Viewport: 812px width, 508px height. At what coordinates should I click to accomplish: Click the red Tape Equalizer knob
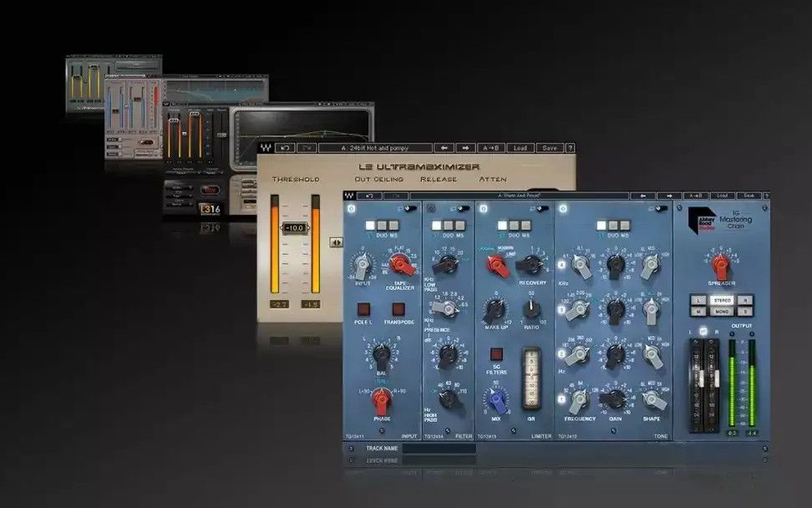pos(402,266)
